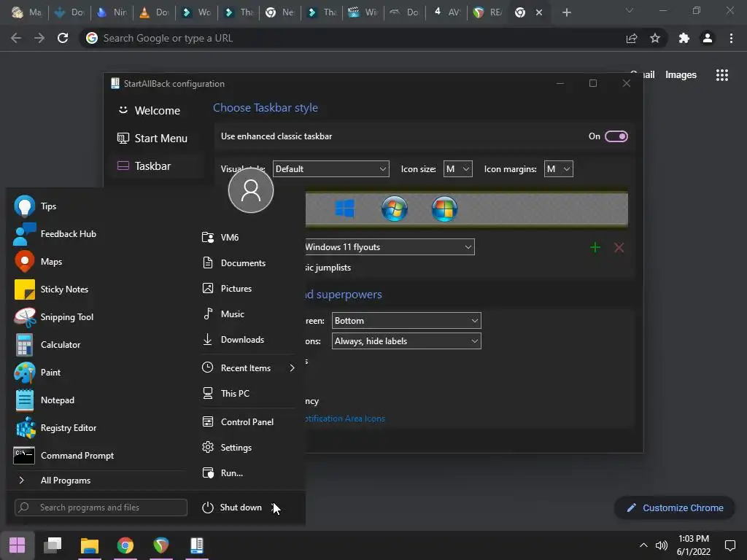Click the Windows Start button on taskbar
This screenshot has width=747, height=560.
(18, 545)
